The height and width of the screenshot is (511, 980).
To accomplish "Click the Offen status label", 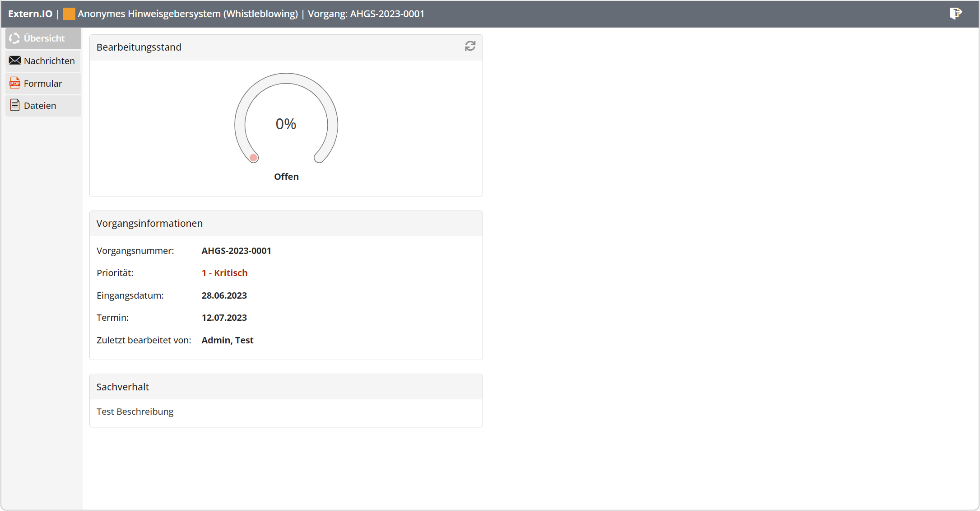I will coord(286,177).
